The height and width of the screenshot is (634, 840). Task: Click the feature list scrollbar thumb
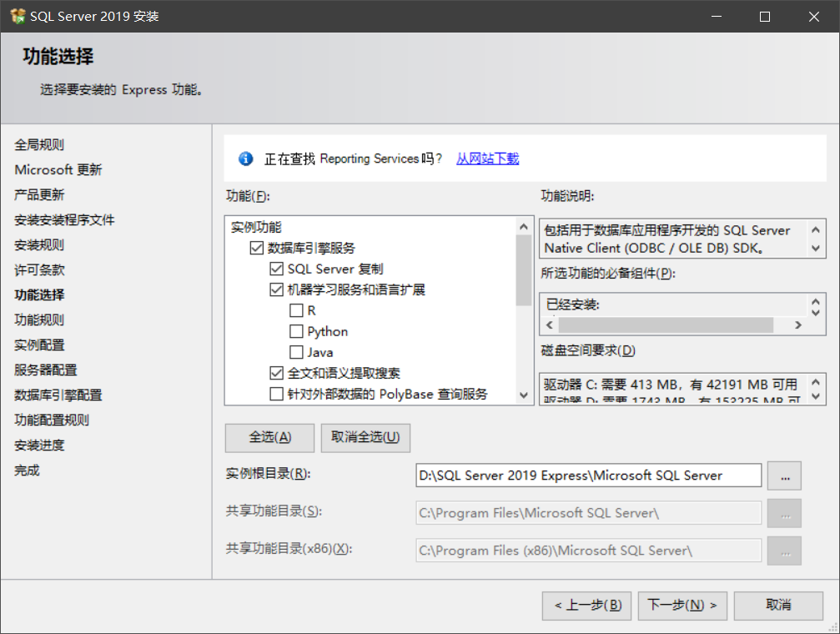[523, 270]
